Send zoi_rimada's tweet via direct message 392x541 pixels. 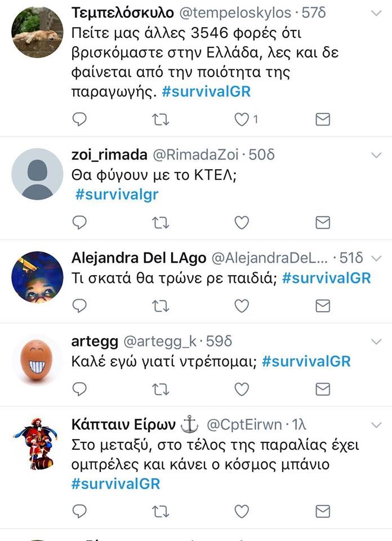tap(323, 223)
